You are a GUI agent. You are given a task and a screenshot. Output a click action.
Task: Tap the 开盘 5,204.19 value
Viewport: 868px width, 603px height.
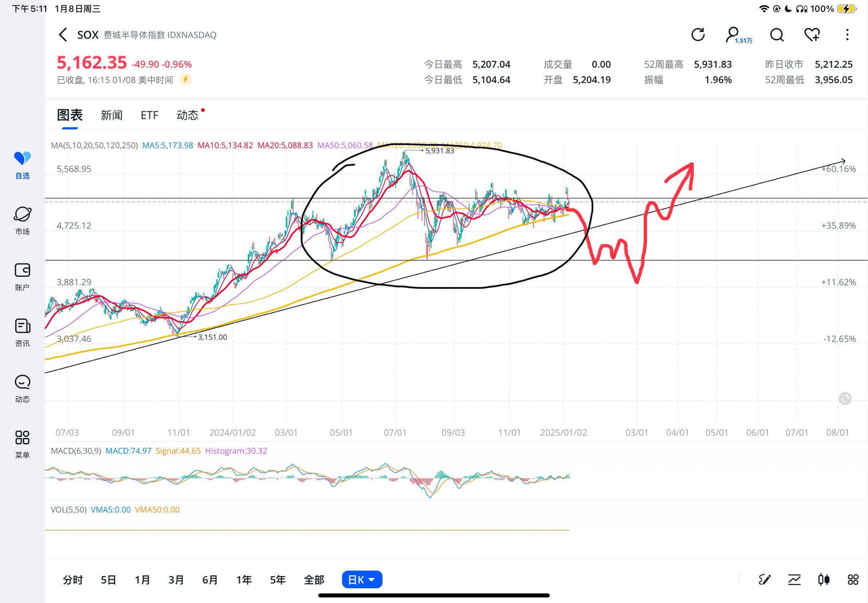(x=592, y=80)
